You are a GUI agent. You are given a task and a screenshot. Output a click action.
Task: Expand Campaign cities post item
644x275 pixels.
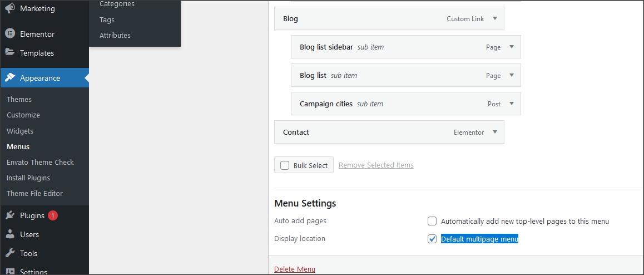[512, 104]
